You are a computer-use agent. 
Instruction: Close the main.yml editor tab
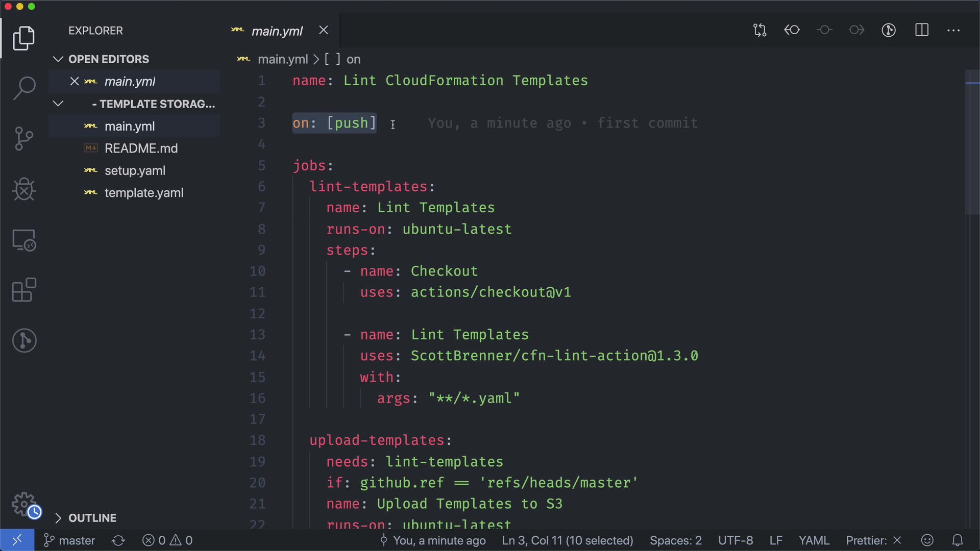(x=324, y=31)
